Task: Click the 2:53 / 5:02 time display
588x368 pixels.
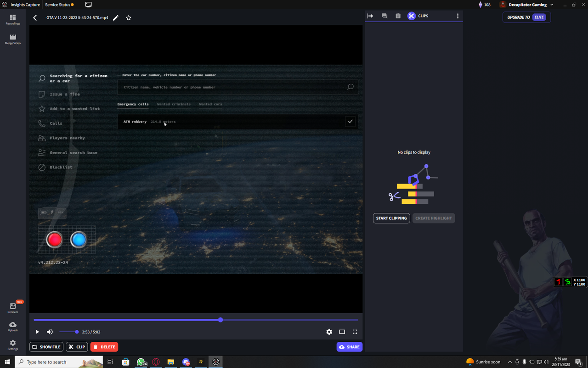Action: click(91, 332)
